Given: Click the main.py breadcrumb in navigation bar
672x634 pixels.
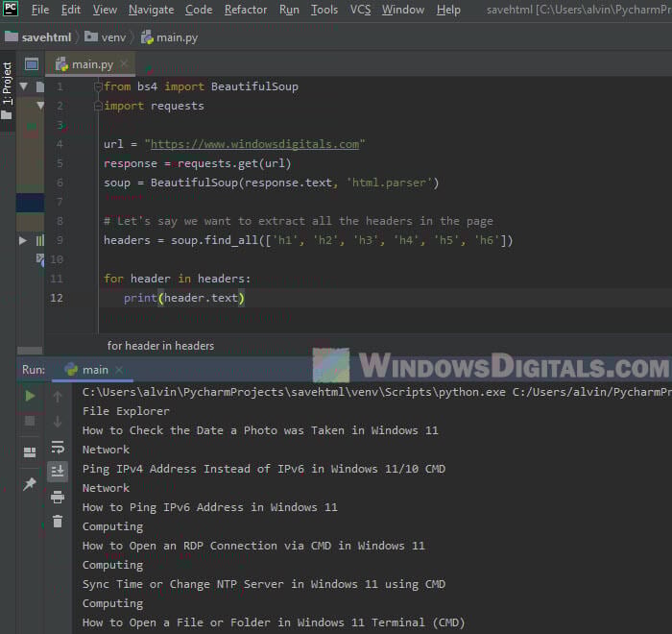Looking at the screenshot, I should pos(170,37).
